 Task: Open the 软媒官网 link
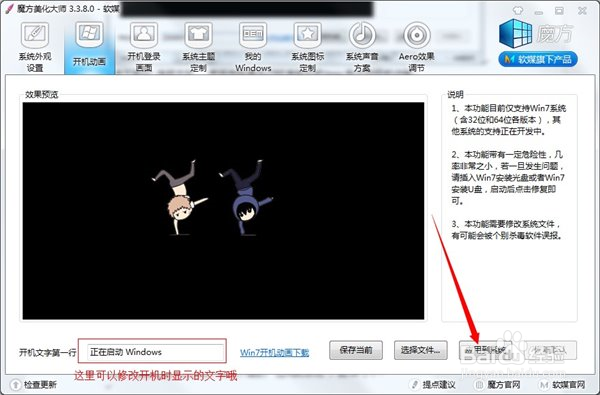tap(569, 384)
